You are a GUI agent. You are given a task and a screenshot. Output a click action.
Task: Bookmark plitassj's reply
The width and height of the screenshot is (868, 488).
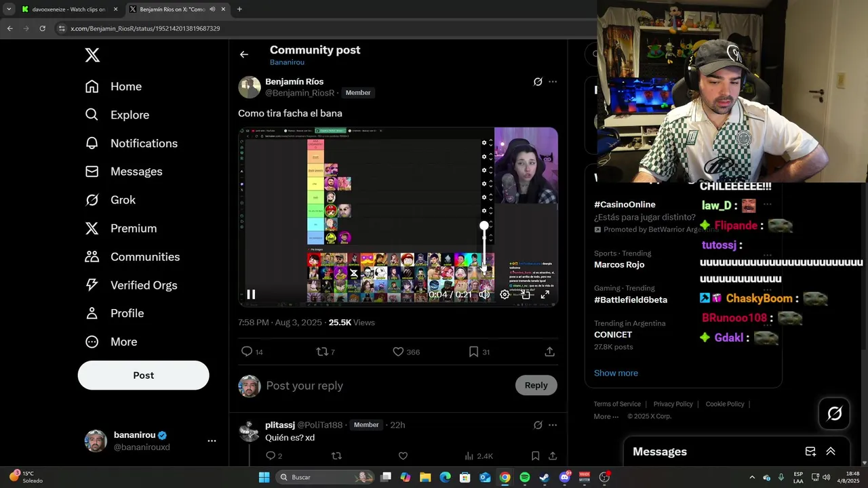[535, 456]
